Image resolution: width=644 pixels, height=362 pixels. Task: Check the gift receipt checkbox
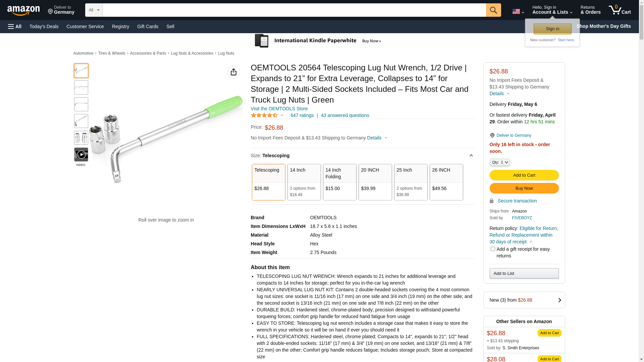[x=492, y=249]
